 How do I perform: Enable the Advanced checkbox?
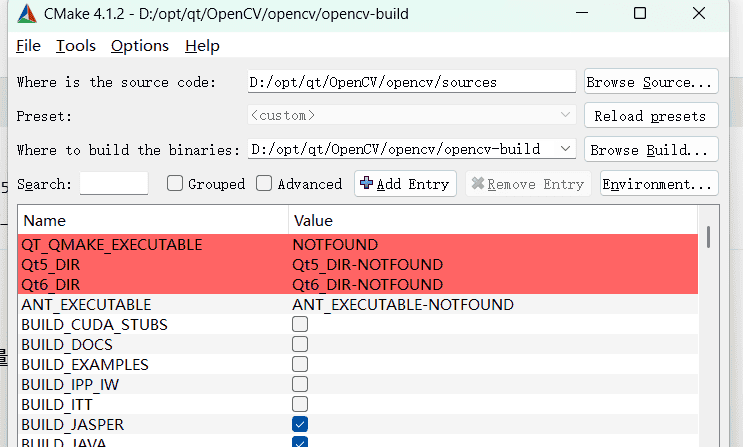pos(264,183)
